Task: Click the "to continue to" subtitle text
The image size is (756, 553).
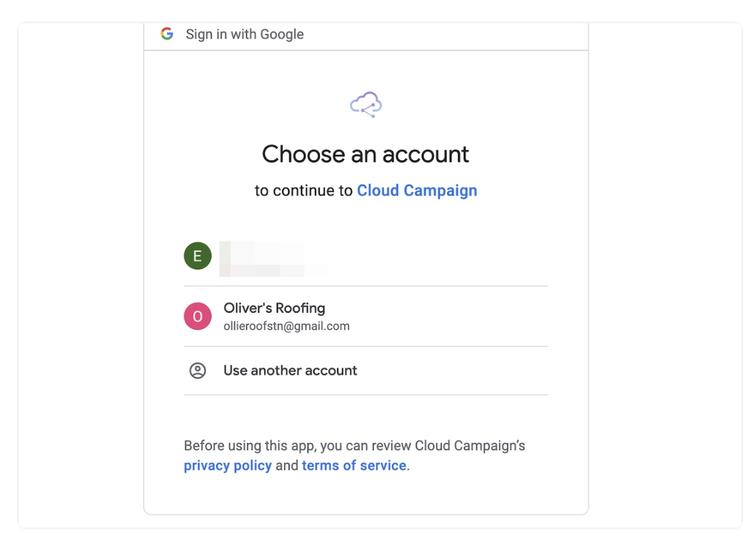Action: pyautogui.click(x=303, y=191)
